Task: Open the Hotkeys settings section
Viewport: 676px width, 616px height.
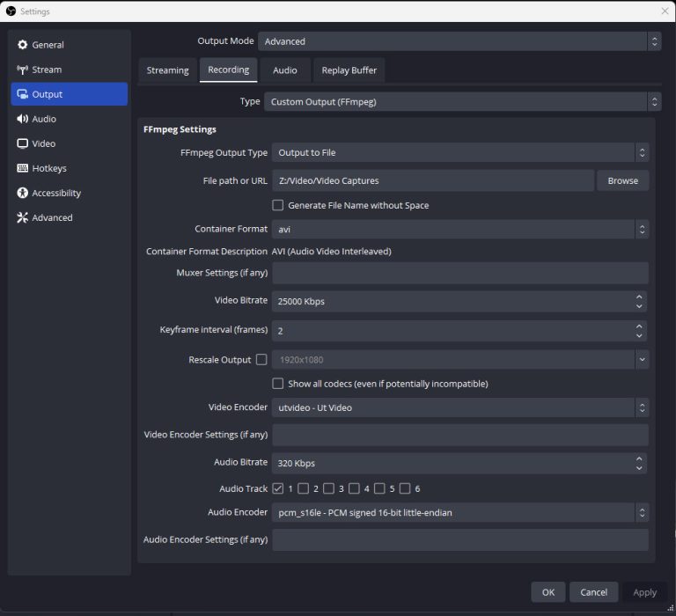Action: tap(48, 168)
